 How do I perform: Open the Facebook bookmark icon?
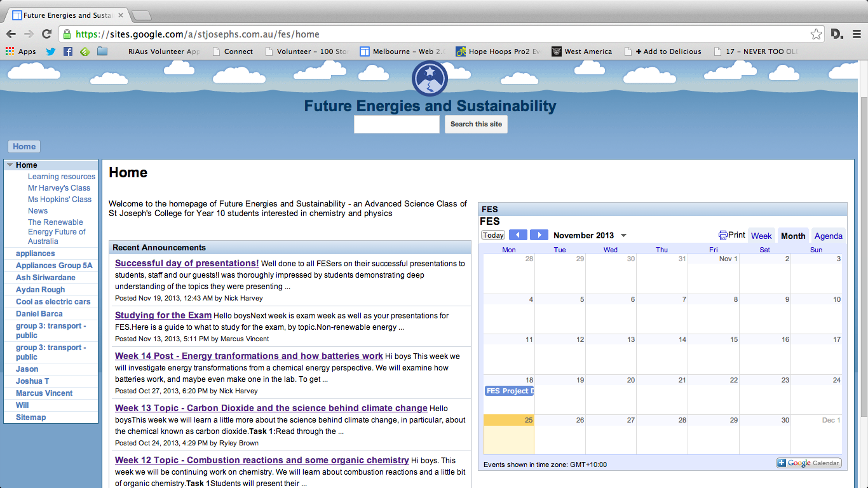68,51
